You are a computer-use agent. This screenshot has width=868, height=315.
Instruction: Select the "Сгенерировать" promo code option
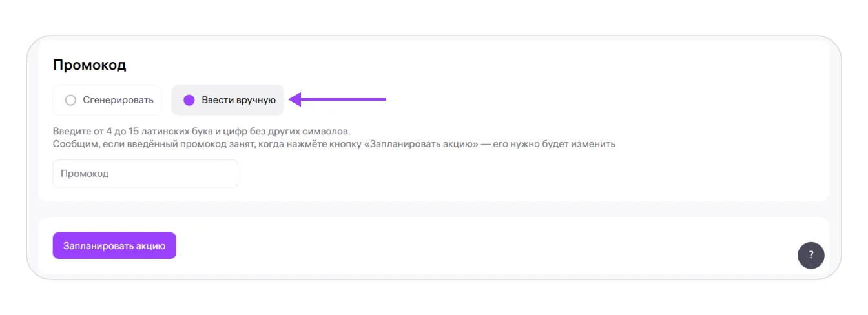[107, 100]
